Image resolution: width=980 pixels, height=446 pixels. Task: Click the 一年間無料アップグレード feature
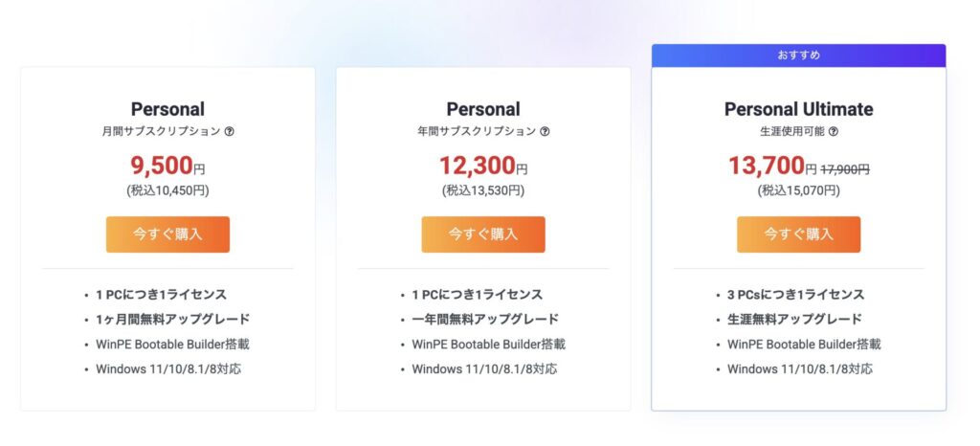coord(485,320)
